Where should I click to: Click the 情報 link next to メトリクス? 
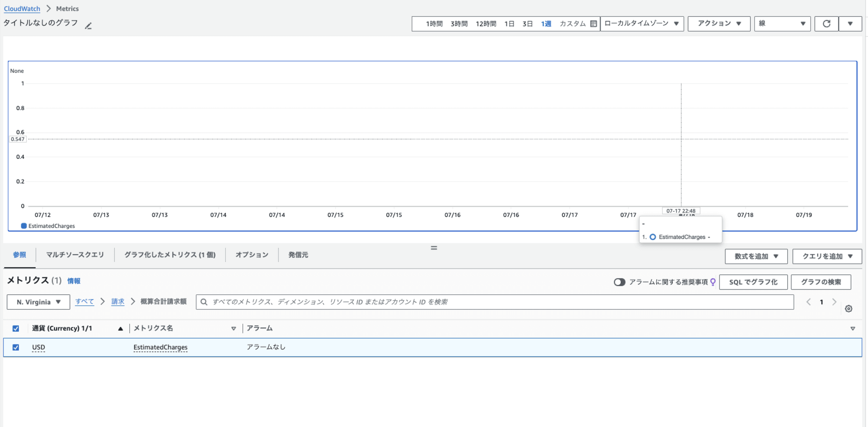(x=74, y=281)
